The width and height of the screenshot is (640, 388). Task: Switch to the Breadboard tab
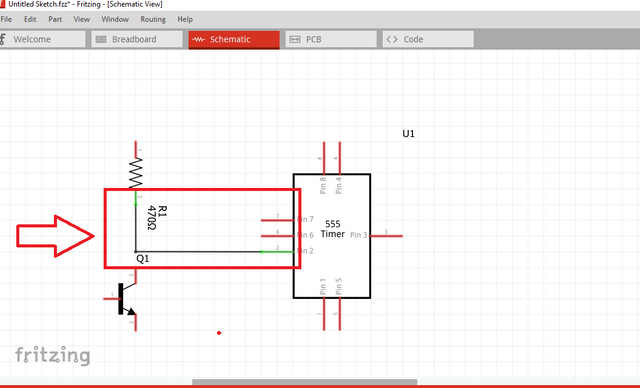137,39
